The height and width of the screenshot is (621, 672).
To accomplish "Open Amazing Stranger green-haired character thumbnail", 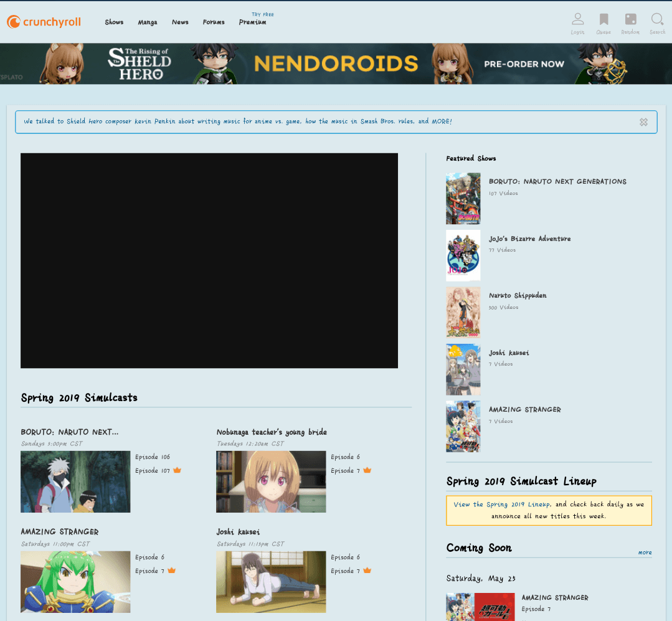I will pos(75,582).
